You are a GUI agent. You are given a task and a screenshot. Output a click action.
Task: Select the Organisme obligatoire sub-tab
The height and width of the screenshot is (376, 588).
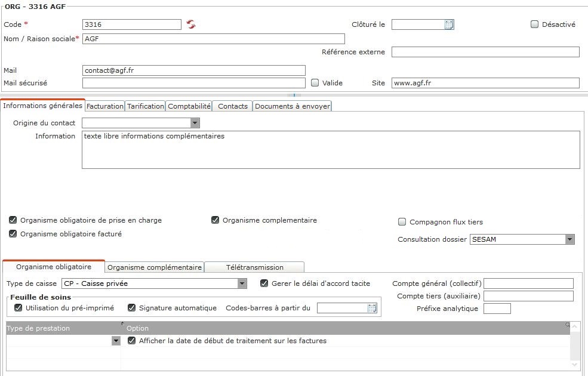click(x=54, y=267)
